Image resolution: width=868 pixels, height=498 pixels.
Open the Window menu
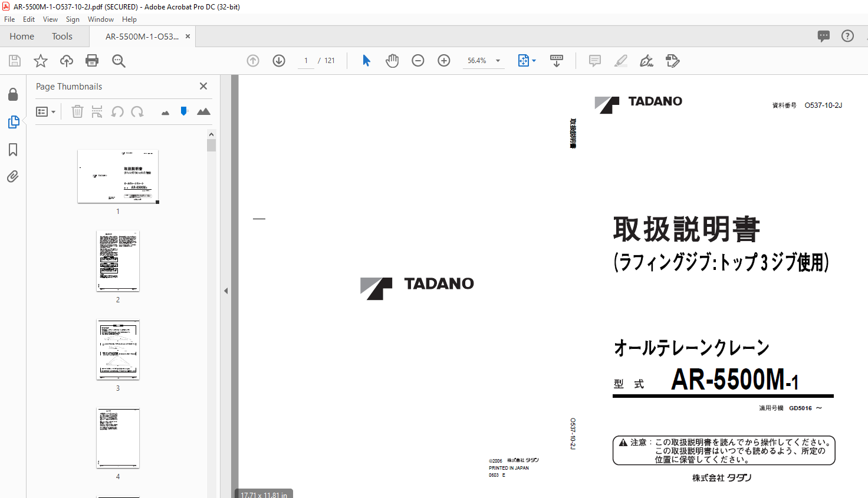101,19
